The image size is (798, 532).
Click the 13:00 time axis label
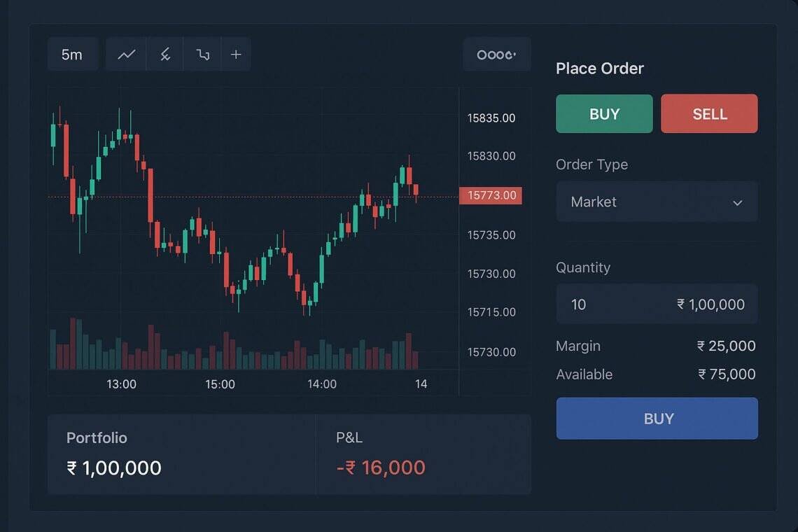coord(121,384)
